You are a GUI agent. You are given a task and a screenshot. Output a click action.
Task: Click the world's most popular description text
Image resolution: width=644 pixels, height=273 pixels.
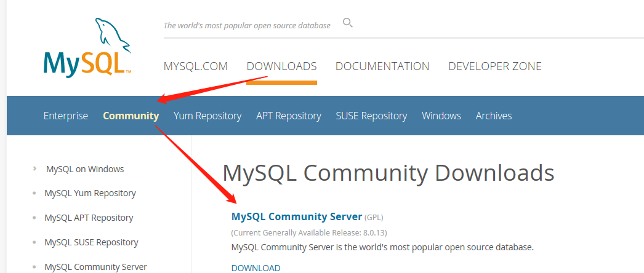382,248
